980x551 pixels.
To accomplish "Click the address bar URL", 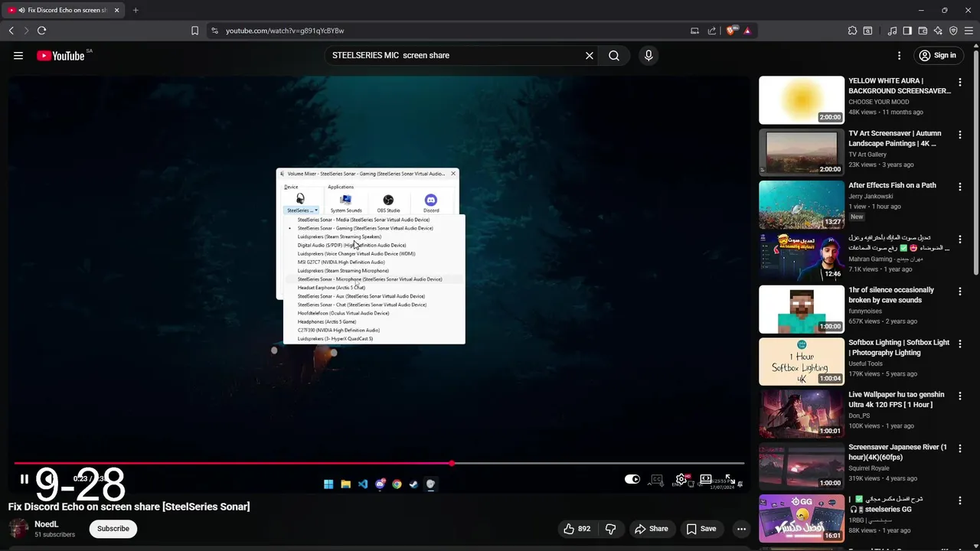I will pyautogui.click(x=285, y=31).
